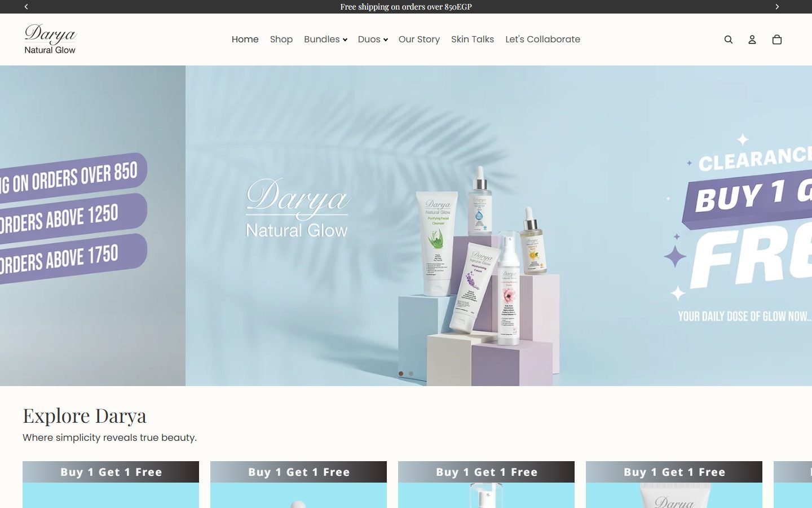Click the Darya Natural Glow logo
The image size is (812, 508).
(x=50, y=39)
